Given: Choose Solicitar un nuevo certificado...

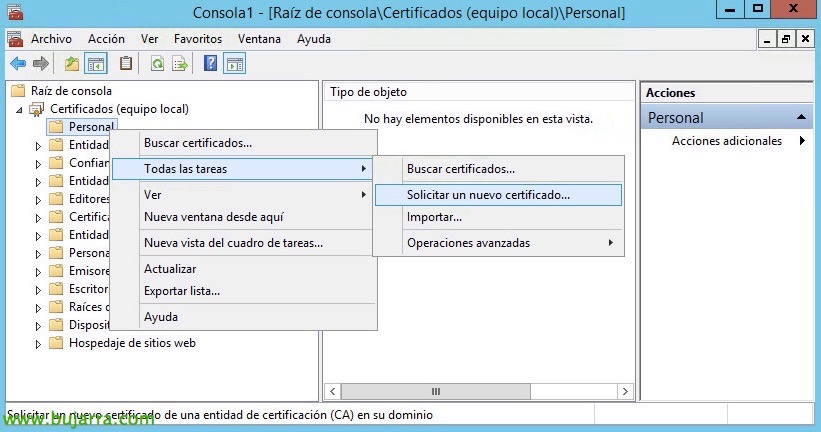Looking at the screenshot, I should [x=498, y=195].
